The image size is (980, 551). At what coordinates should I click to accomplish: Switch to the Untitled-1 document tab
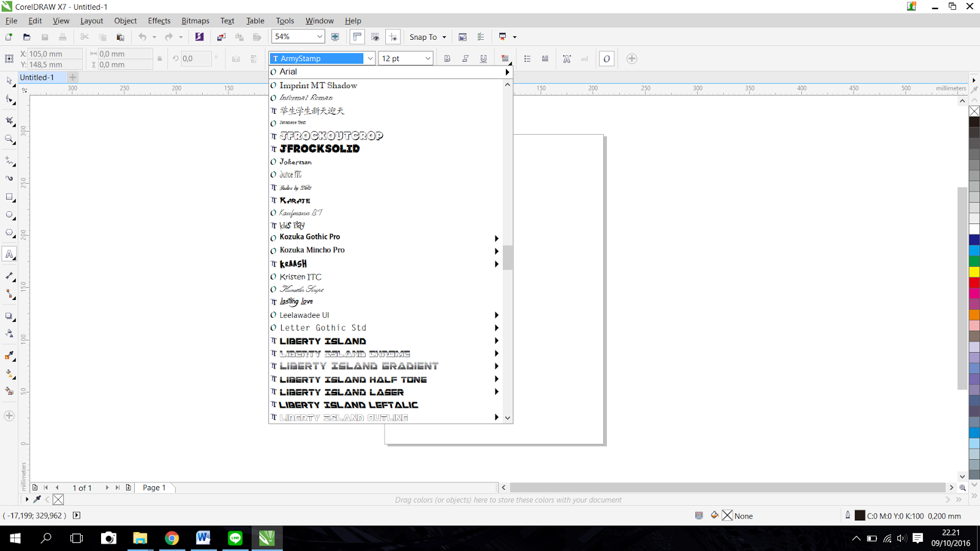[37, 77]
